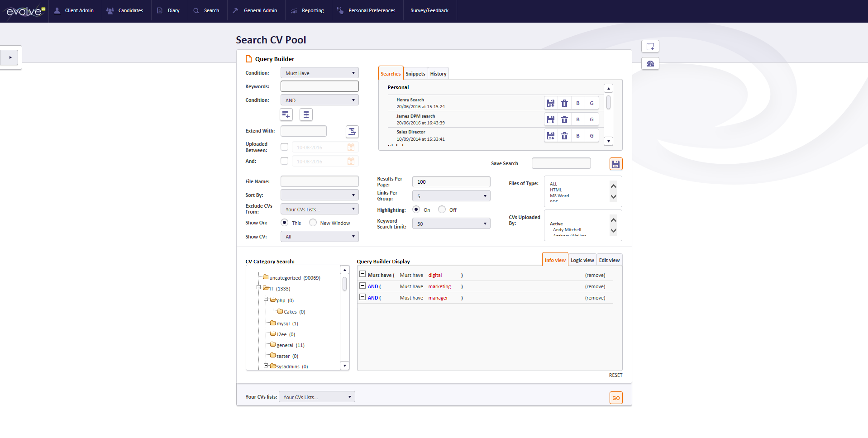Screen dimensions: 868x438
Task: Open the calendar picker for Uploaded Between
Action: click(351, 147)
